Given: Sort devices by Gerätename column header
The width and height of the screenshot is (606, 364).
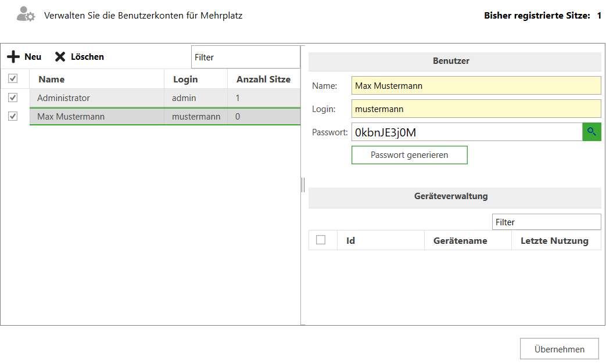Looking at the screenshot, I should [x=460, y=240].
